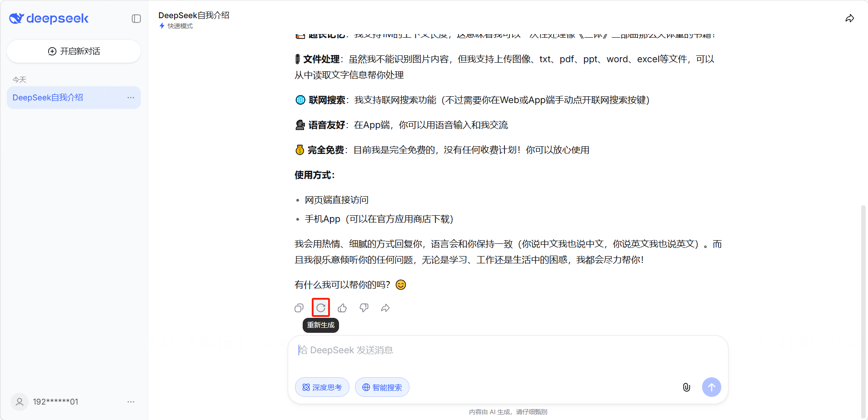The height and width of the screenshot is (420, 868).
Task: Click the share arrow below the response
Action: tap(385, 308)
